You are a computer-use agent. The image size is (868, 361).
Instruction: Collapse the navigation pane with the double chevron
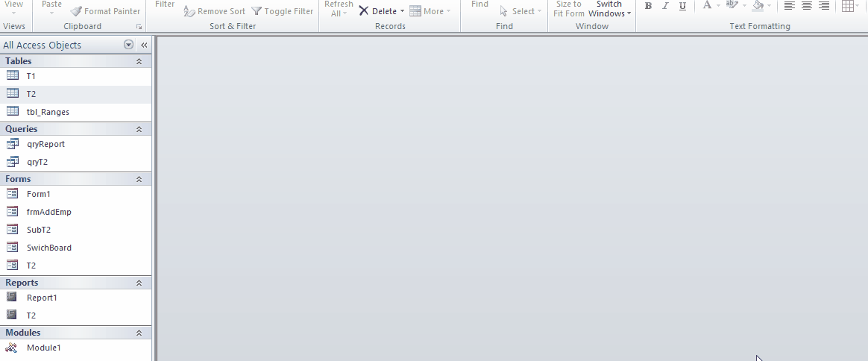point(144,45)
